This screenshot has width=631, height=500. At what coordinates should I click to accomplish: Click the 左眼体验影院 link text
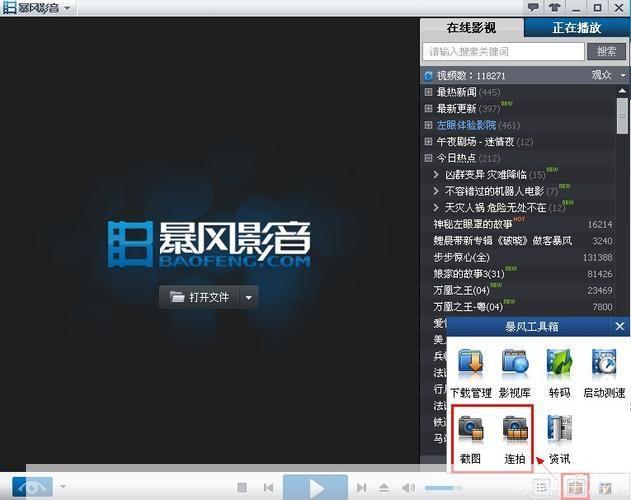click(466, 125)
